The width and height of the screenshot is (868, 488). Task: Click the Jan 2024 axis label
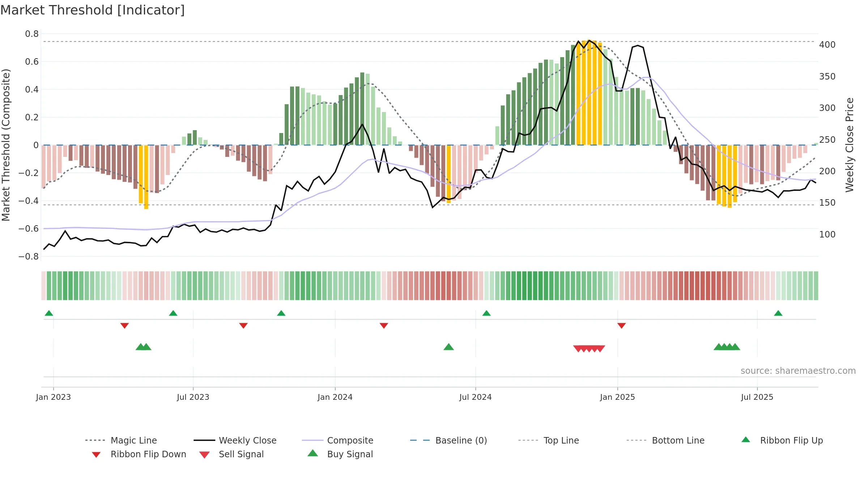(335, 397)
